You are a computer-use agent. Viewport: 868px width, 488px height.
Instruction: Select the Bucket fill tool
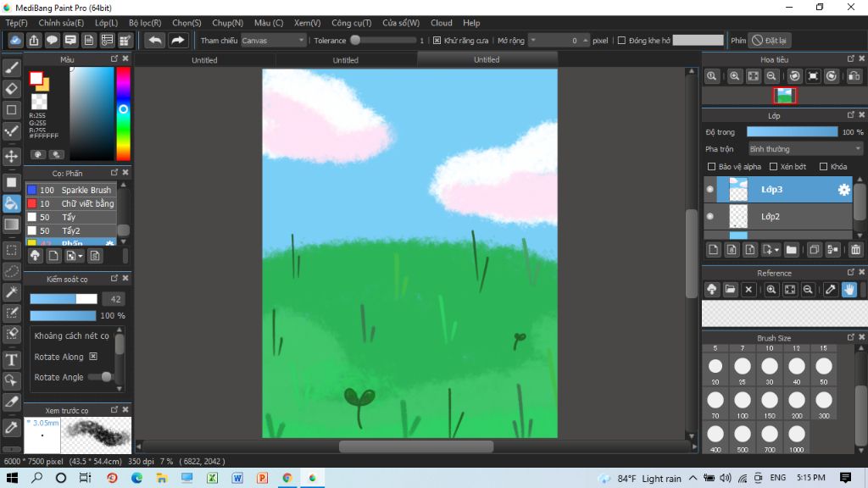[x=12, y=203]
